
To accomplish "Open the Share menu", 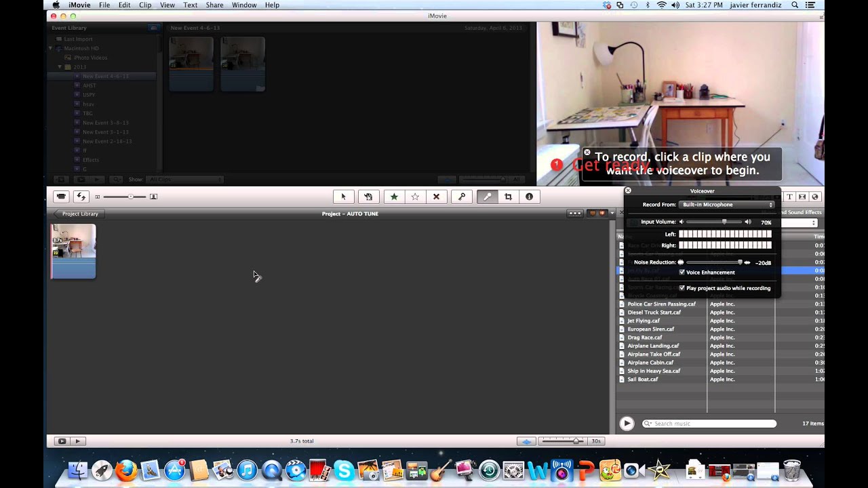I will coord(214,5).
